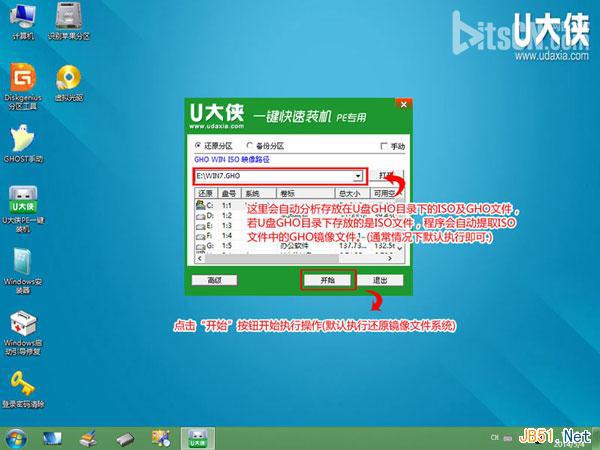Click the 开始 button

328,280
